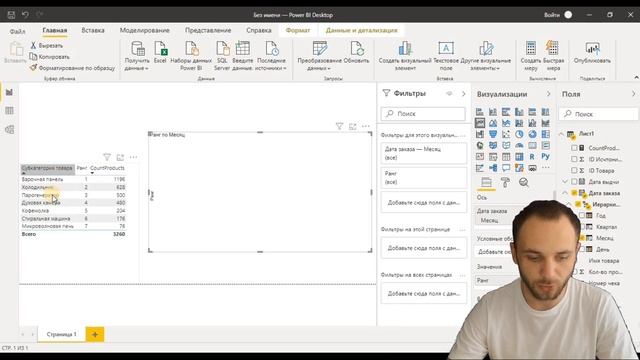Check the Квартал hierarchy level
The width and height of the screenshot is (640, 360).
point(582,227)
